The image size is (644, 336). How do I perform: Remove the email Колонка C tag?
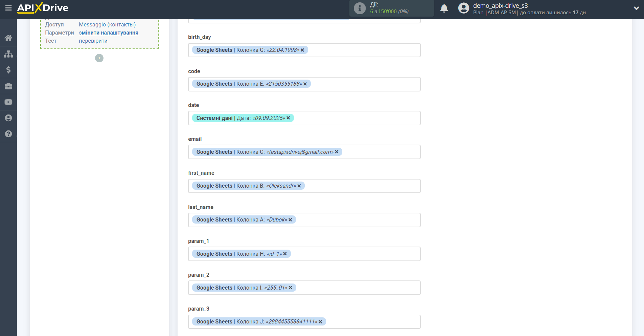coord(337,152)
